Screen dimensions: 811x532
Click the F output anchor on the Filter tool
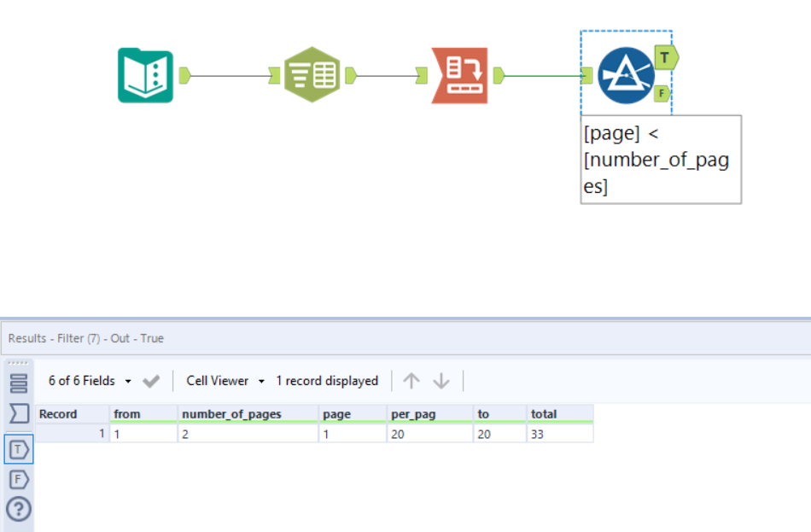pos(662,93)
